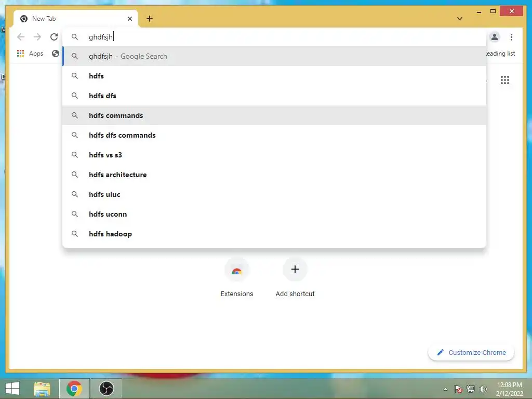Select the hdfs dfs suggestion
The width and height of the screenshot is (532, 399).
coord(274,96)
